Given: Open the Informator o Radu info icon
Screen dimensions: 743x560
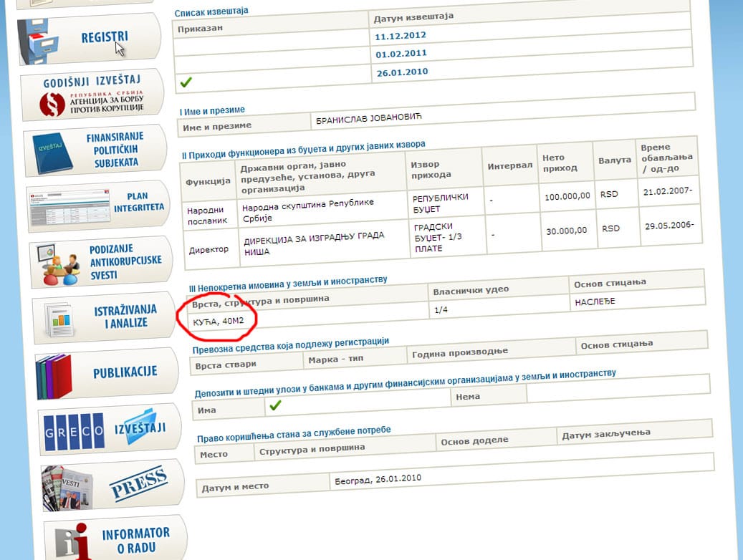Looking at the screenshot, I should click(x=72, y=540).
